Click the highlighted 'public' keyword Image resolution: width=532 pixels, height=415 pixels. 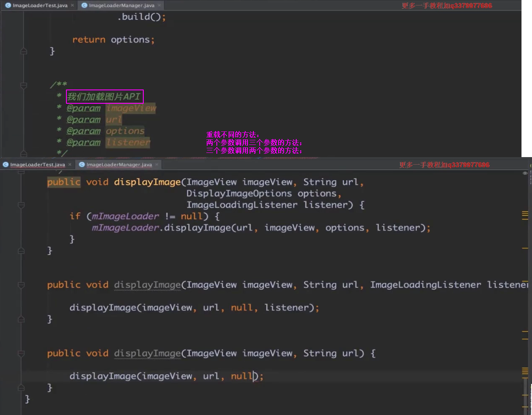63,182
